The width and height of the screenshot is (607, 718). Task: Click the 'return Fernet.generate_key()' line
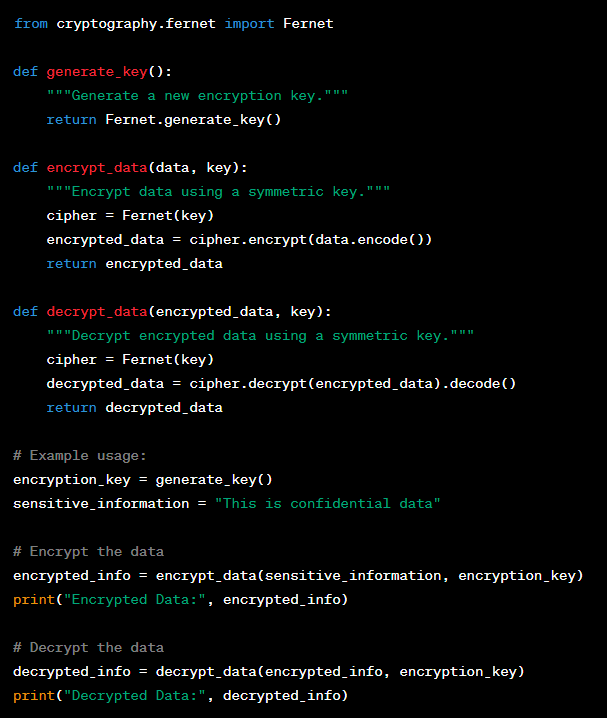[x=164, y=120]
